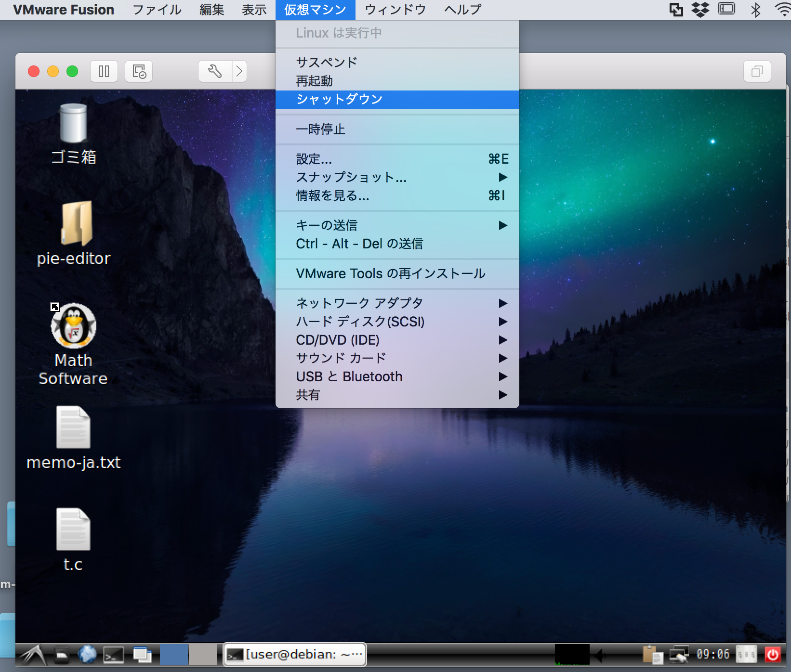
Task: Choose 情報を見る... menu item
Action: pyautogui.click(x=397, y=195)
